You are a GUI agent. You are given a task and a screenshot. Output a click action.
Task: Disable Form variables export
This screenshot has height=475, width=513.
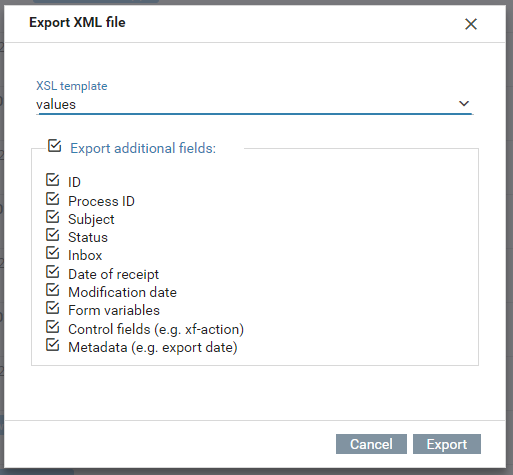pos(53,308)
